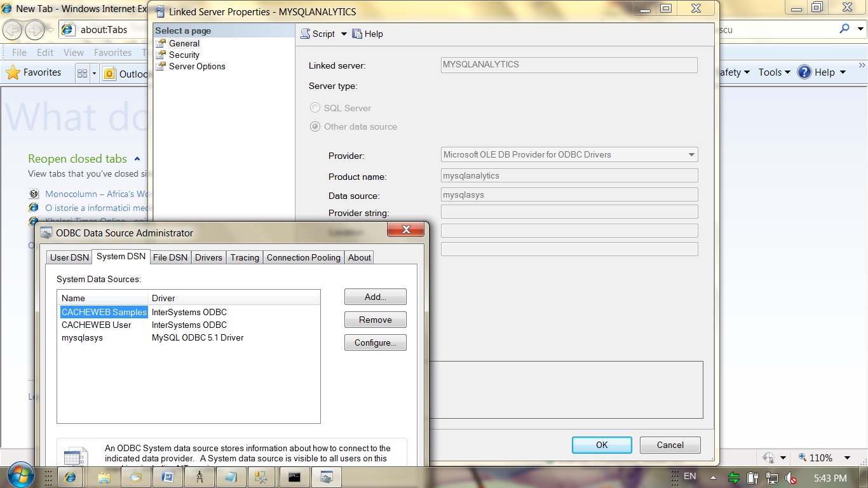The image size is (868, 488).
Task: Open the Favorites menu in Internet Explorer
Action: point(112,53)
